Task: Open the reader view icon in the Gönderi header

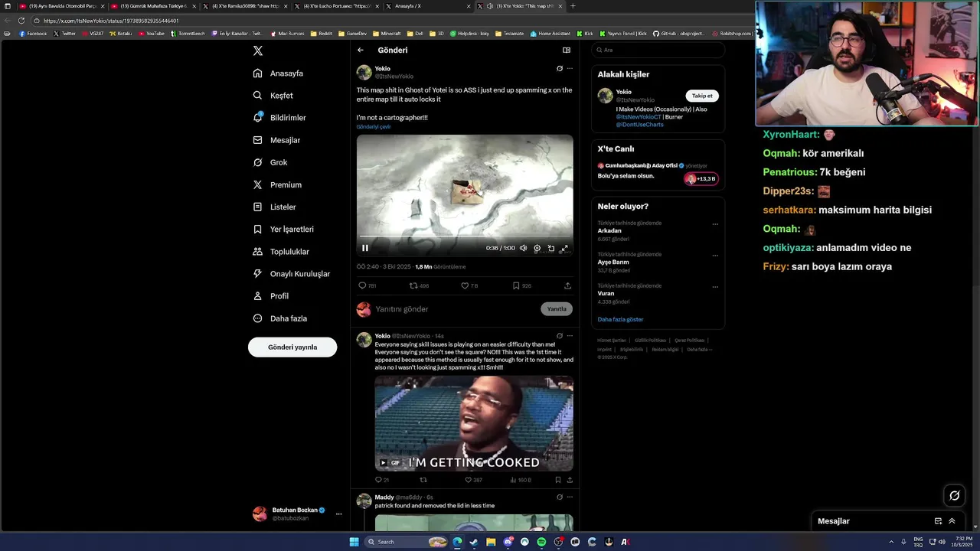Action: click(x=567, y=51)
